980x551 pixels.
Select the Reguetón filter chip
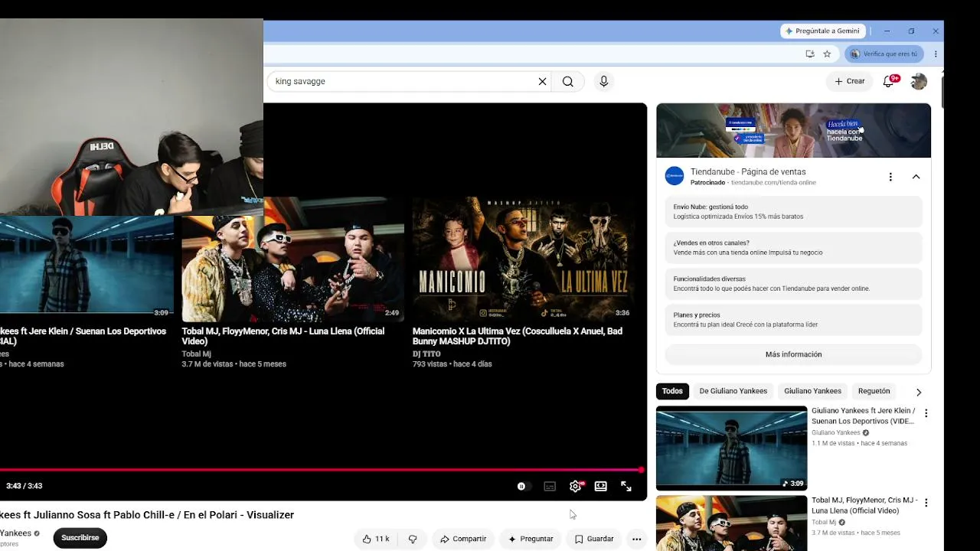click(x=874, y=391)
